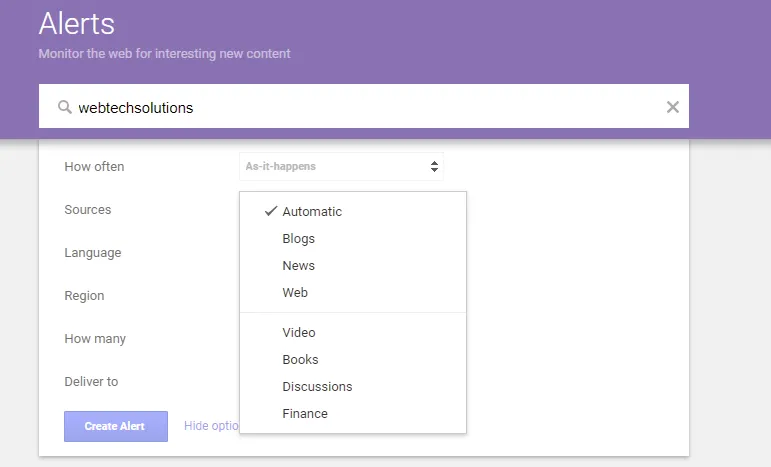Select Web source option

pyautogui.click(x=353, y=292)
